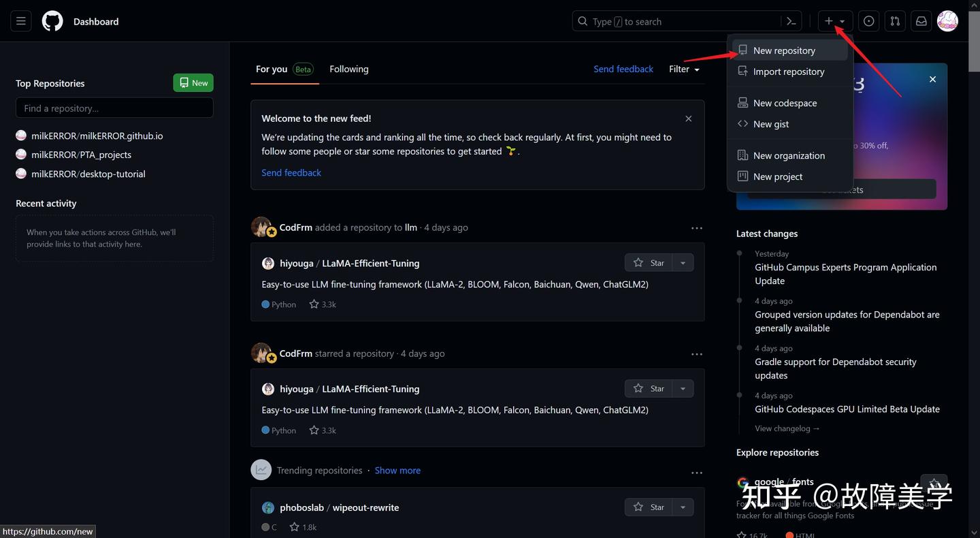980x538 pixels.
Task: Select New gist from the menu
Action: (x=771, y=123)
